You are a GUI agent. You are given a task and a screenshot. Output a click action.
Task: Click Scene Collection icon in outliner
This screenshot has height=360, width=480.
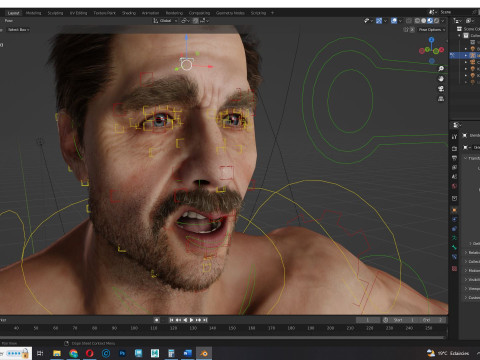pos(459,29)
